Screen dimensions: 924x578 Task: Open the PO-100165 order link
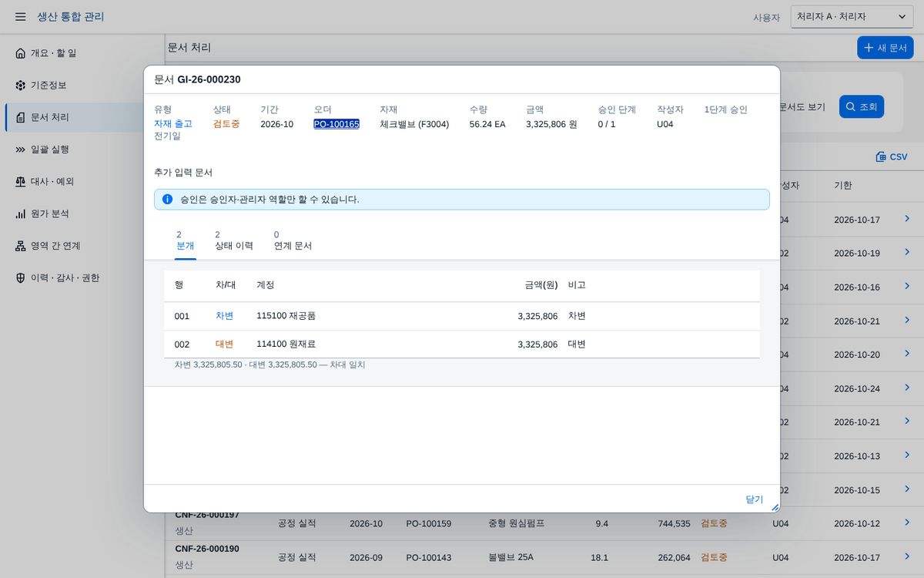(x=336, y=124)
